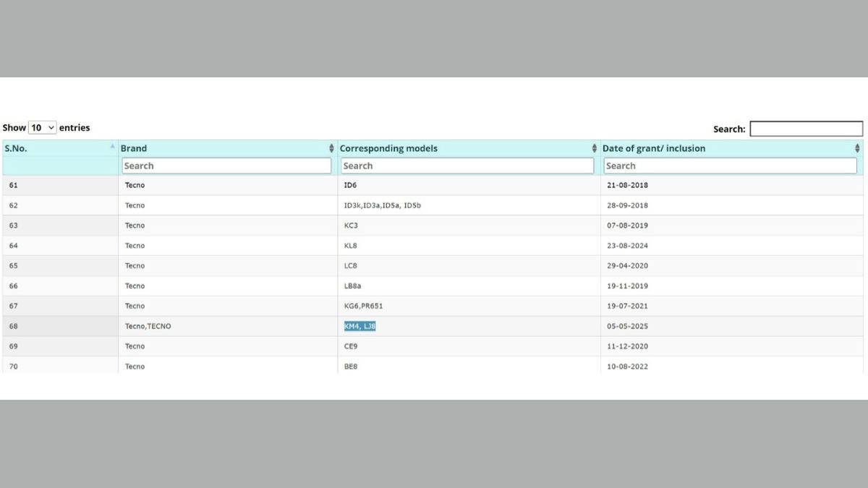
Task: Focus the Date of grant search field
Action: tap(730, 166)
